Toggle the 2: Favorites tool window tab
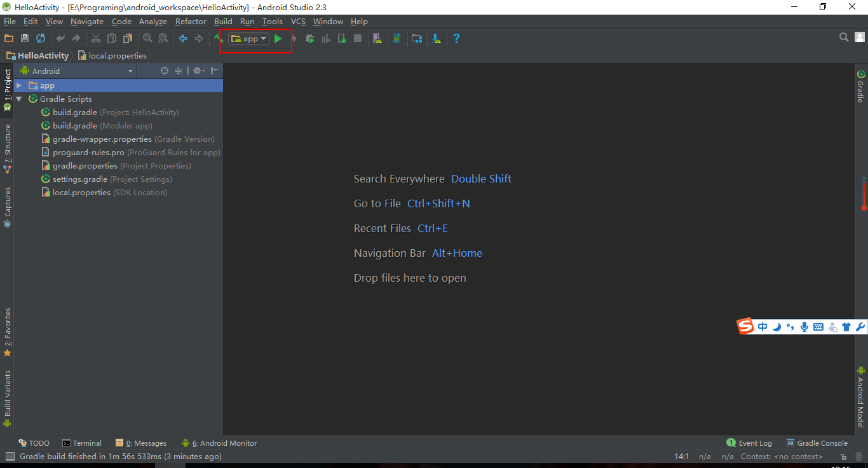The image size is (868, 468). (x=8, y=332)
